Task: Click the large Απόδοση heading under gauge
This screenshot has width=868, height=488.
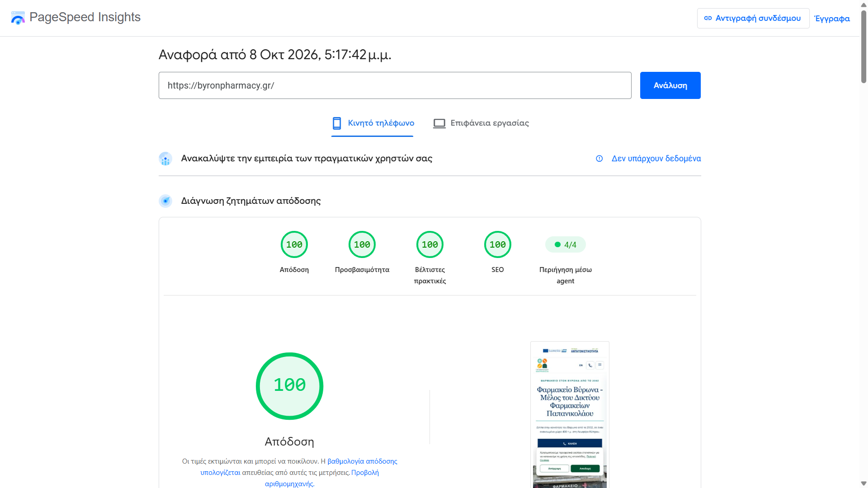Action: pos(289,441)
